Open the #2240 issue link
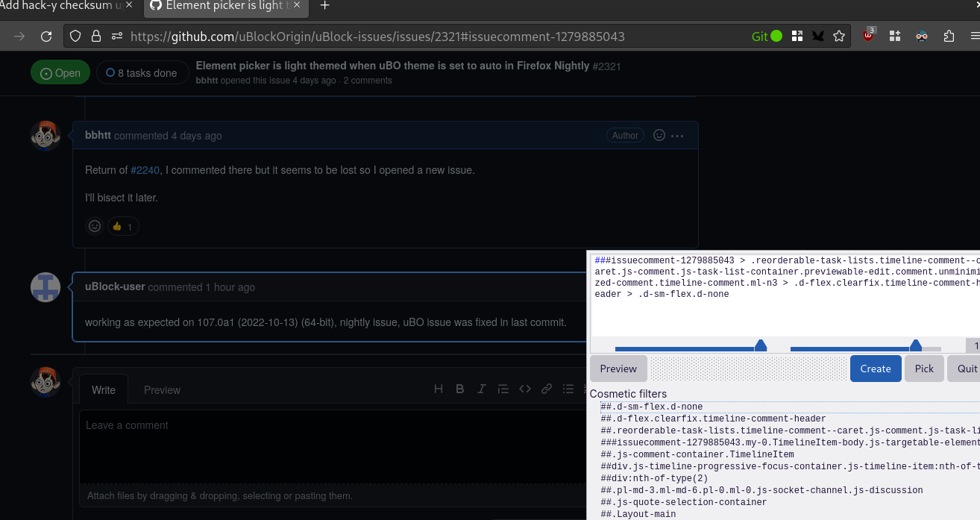The width and height of the screenshot is (980, 520). [145, 169]
